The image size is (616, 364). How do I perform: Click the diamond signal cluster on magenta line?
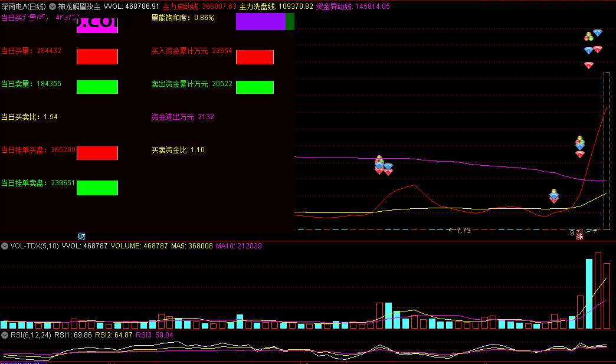383,166
